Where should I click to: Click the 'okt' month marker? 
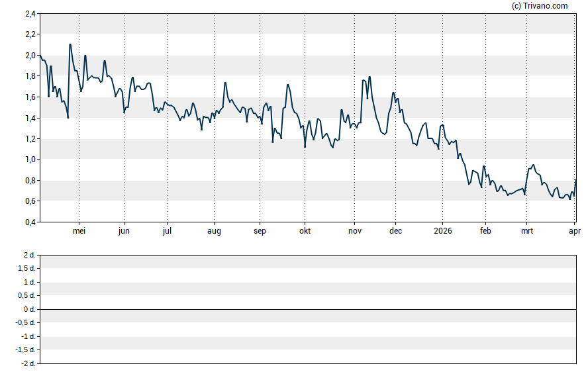[305, 231]
